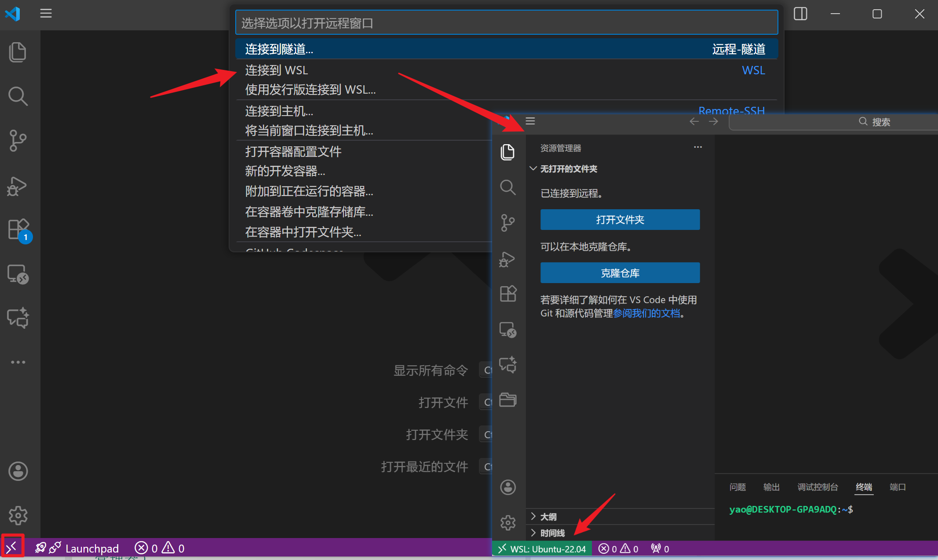Open the Extensions view with update badge
The width and height of the screenshot is (938, 560).
pos(18,229)
